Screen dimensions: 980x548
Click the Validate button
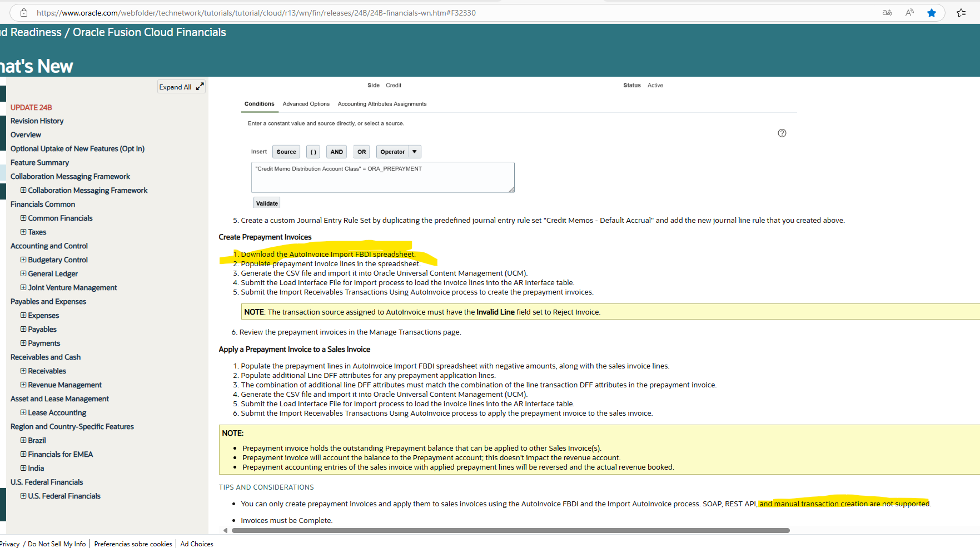pos(266,202)
